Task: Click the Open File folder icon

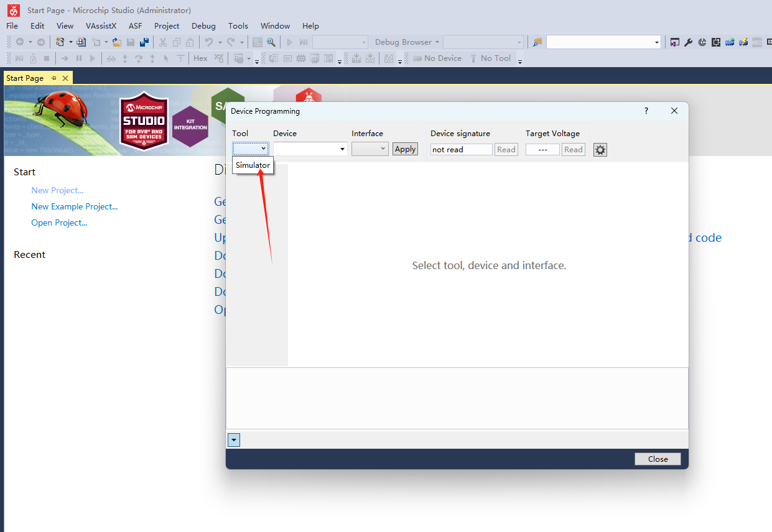Action: click(117, 42)
